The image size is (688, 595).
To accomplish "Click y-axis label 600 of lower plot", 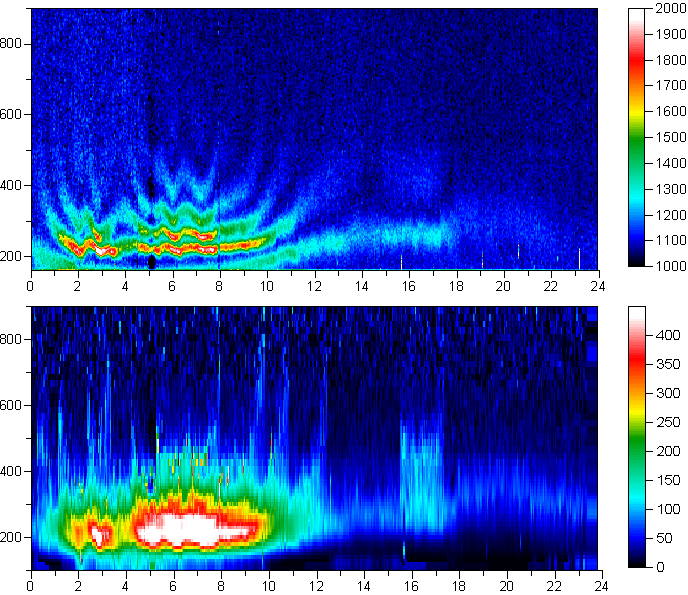I will pos(13,405).
